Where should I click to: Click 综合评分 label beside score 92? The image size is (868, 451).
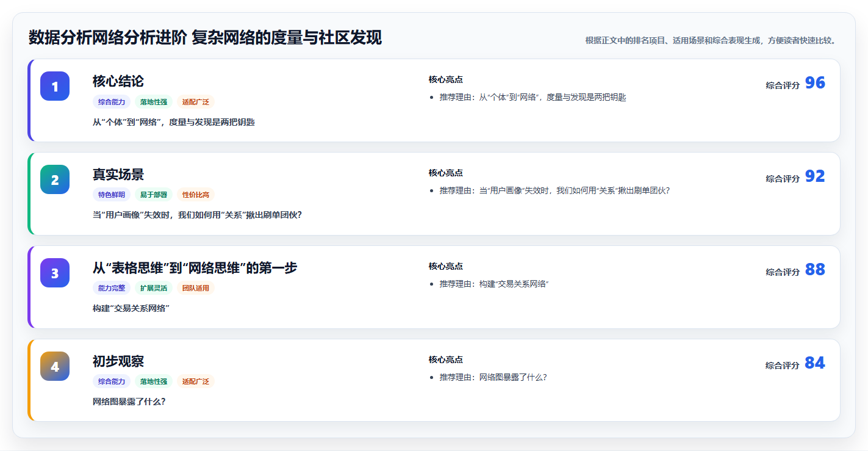tap(783, 179)
